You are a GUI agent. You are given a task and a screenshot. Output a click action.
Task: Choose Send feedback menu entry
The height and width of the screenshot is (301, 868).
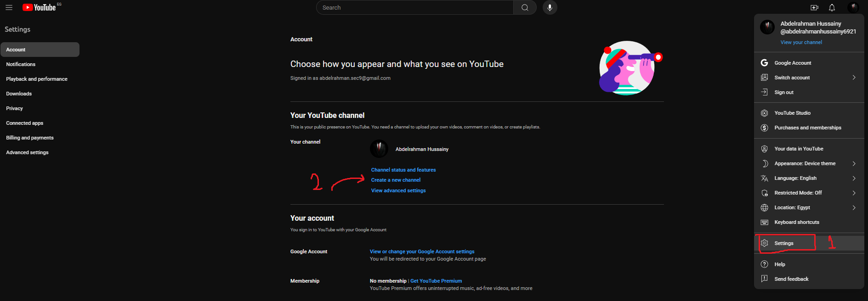[809, 279]
